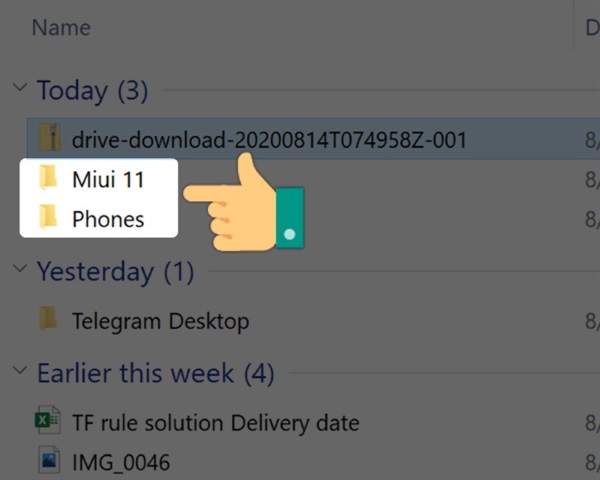Click the zipped drive-download archive icon
Viewport: 600px width, 480px height.
(50, 137)
